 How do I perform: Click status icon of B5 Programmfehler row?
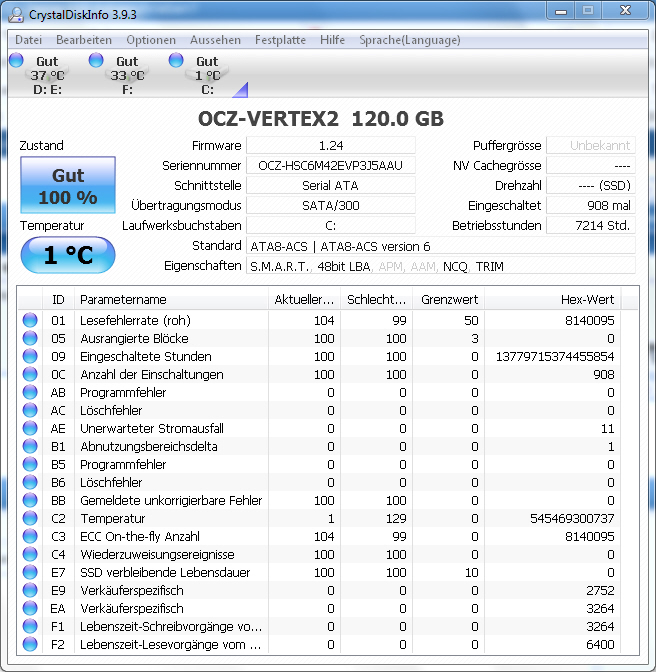(30, 464)
